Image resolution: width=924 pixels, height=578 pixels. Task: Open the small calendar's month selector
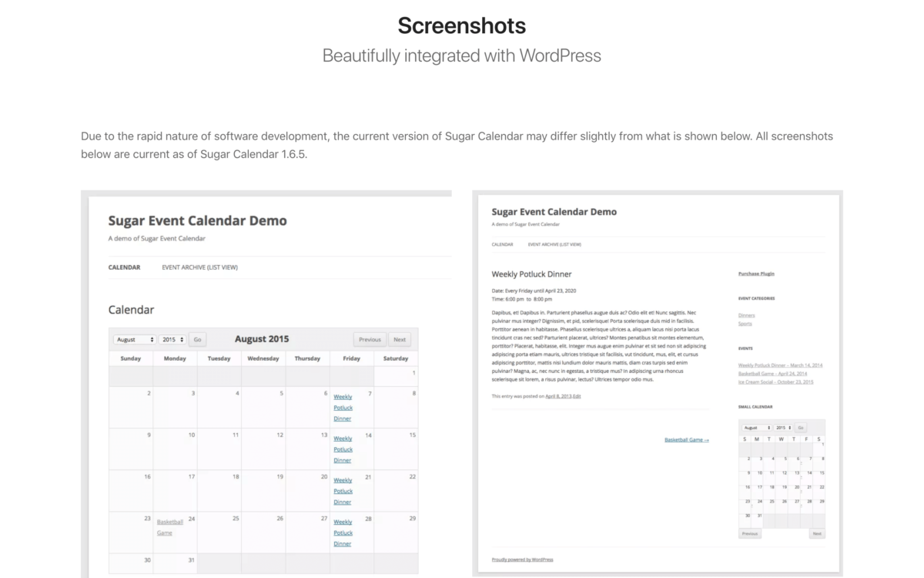[x=755, y=427]
